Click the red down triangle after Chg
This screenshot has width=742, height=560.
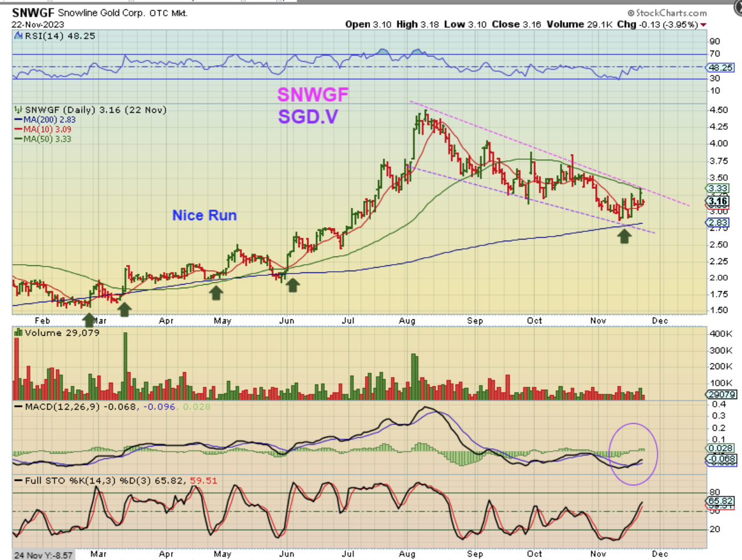tap(703, 25)
